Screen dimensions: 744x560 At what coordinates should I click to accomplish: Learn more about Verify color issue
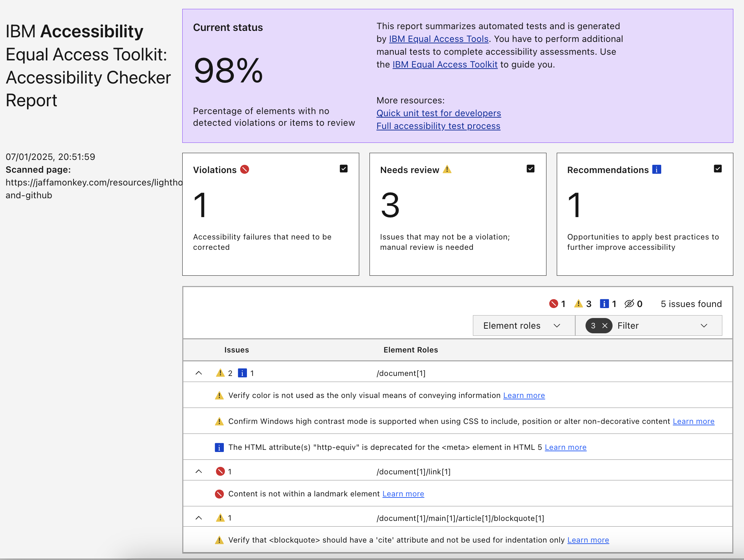pyautogui.click(x=524, y=395)
